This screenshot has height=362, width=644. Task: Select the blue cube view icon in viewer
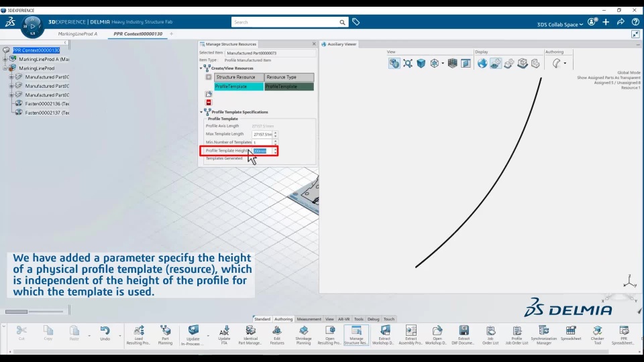[421, 63]
